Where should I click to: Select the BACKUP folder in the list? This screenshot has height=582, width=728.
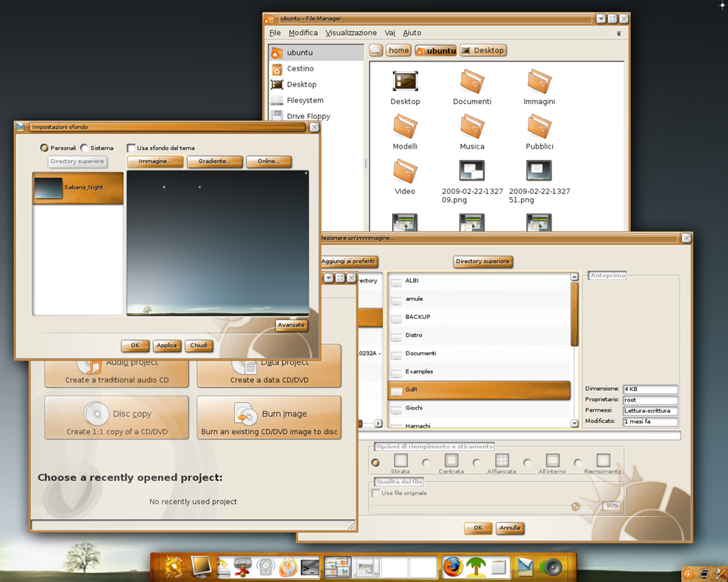tap(479, 318)
